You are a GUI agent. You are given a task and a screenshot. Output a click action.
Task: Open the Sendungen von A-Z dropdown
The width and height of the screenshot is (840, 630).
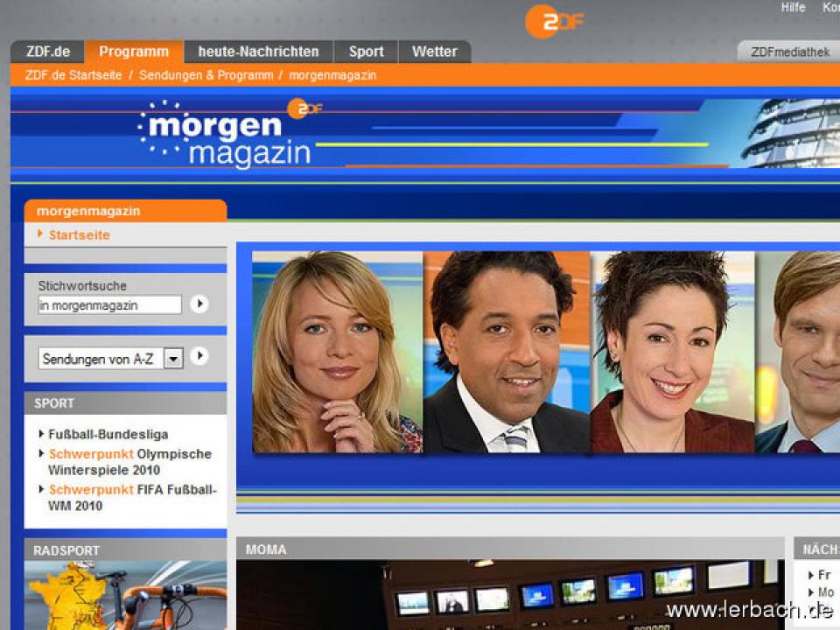pyautogui.click(x=173, y=358)
